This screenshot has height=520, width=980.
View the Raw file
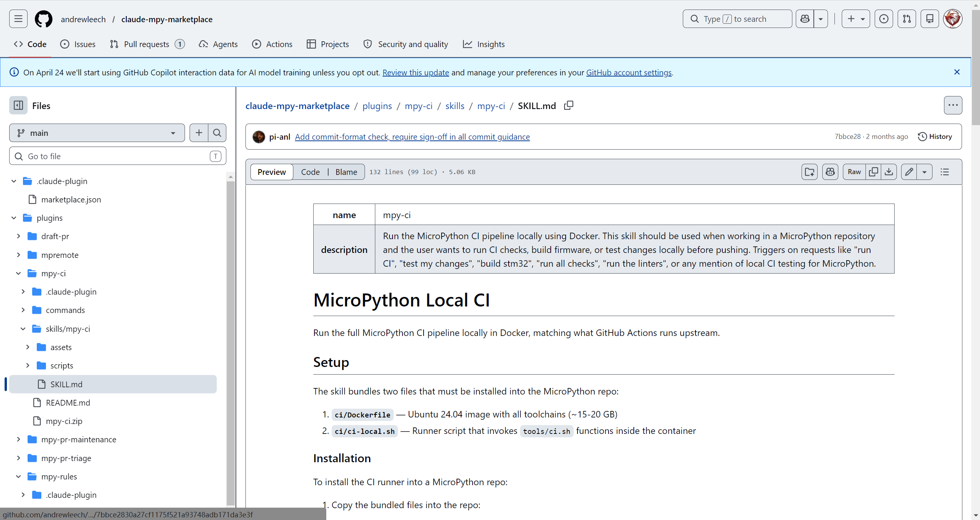point(854,172)
